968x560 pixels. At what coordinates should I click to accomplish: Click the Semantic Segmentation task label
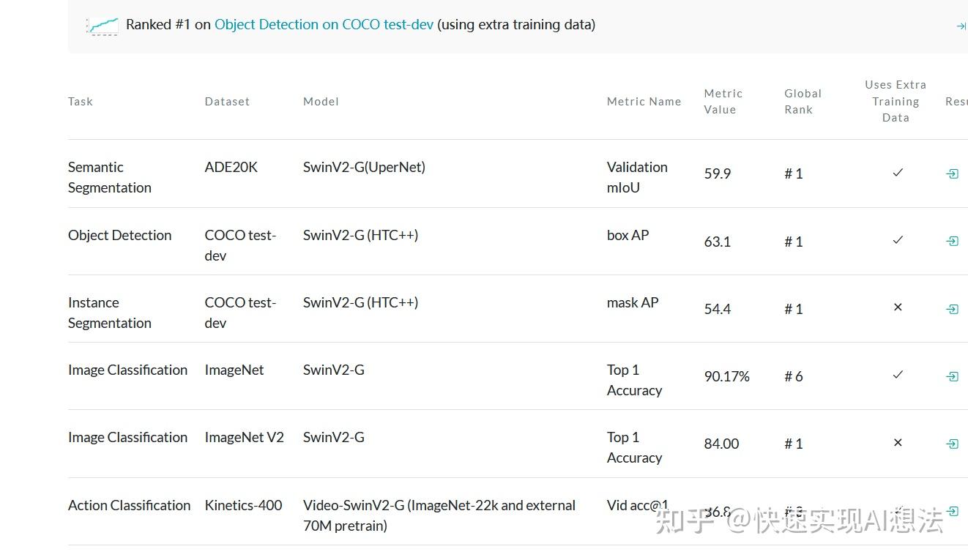click(109, 177)
